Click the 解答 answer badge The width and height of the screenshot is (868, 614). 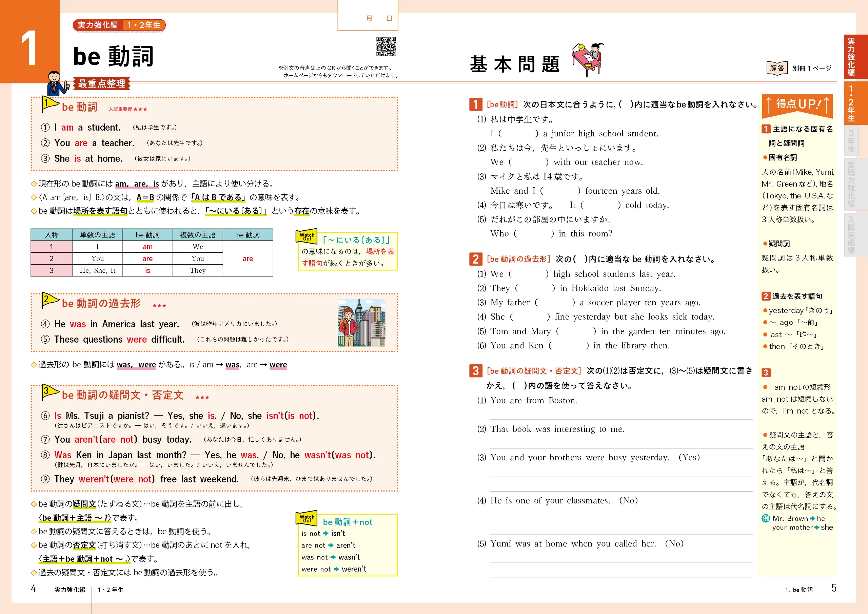[777, 68]
